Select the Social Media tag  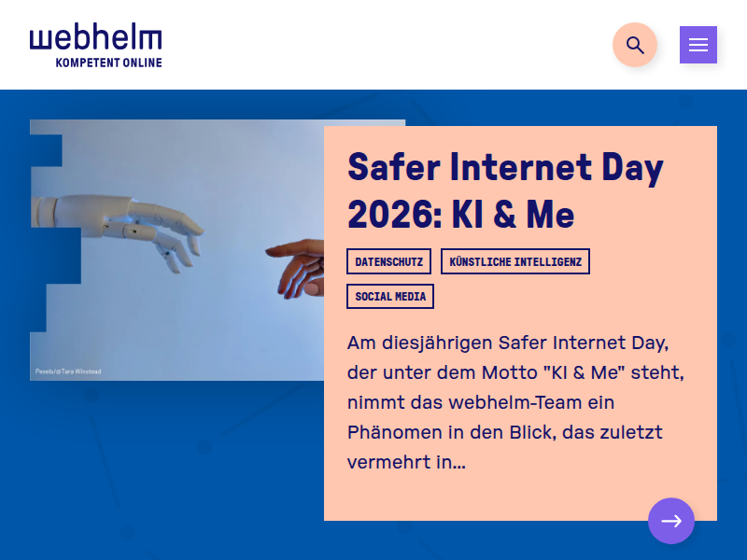click(390, 297)
